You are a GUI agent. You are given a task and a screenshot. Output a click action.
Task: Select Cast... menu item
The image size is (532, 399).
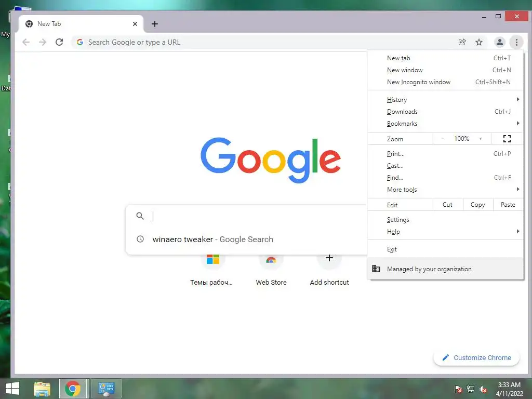[x=445, y=166]
